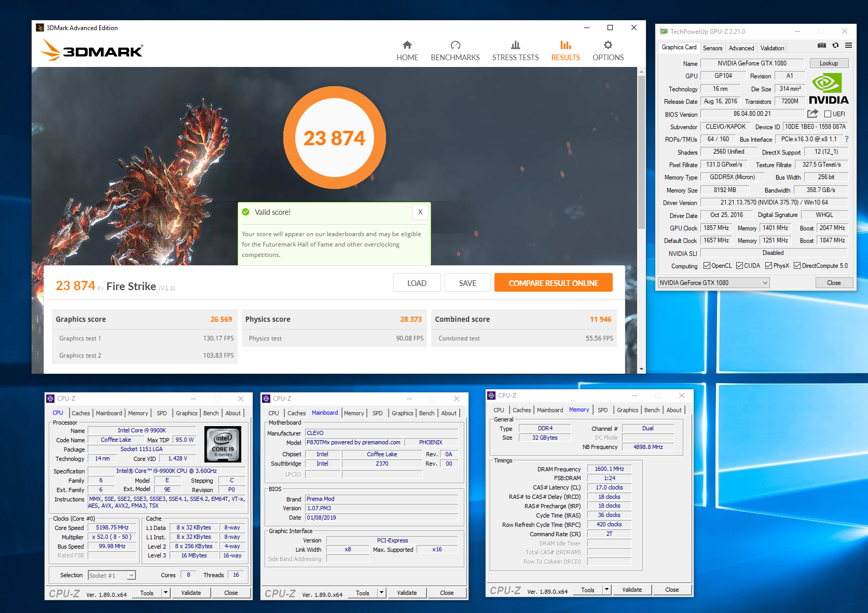Click the Driver Version field in GPU-Z
868x613 pixels.
(x=774, y=202)
